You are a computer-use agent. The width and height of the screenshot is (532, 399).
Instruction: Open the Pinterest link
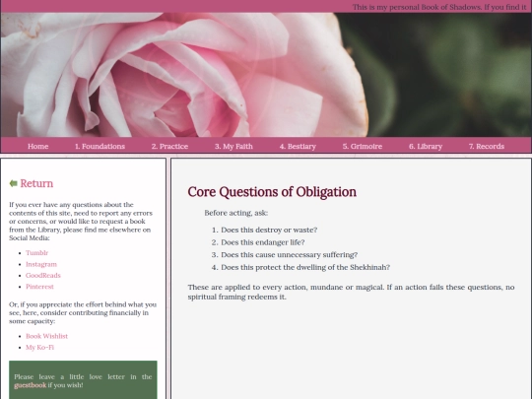point(39,287)
